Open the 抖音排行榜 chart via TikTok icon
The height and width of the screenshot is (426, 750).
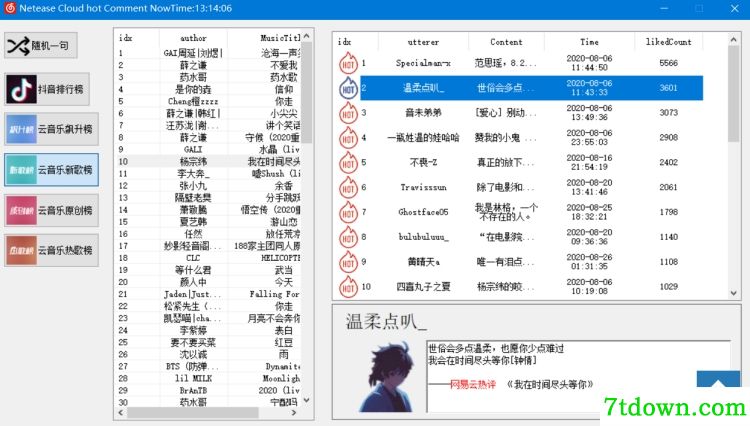pyautogui.click(x=21, y=89)
